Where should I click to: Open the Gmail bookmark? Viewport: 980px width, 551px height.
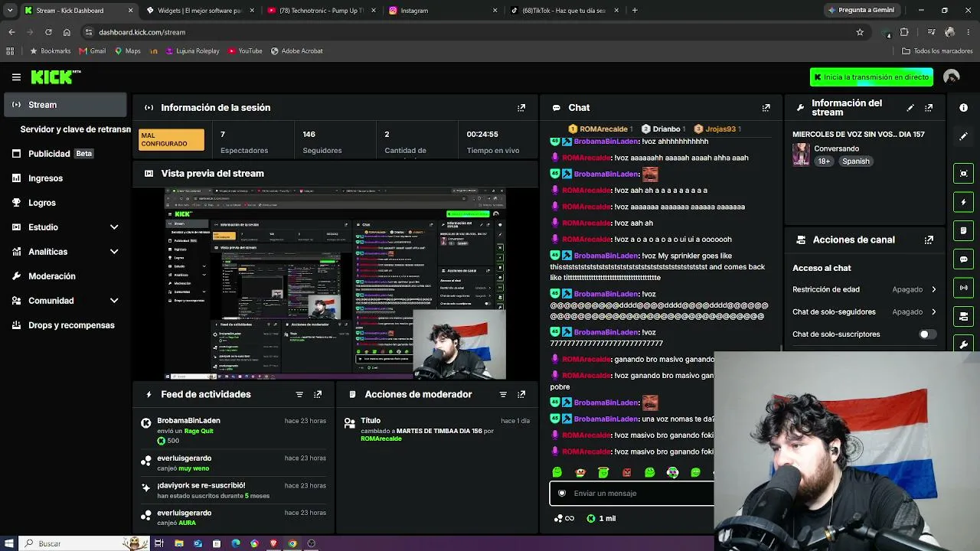[x=93, y=51]
